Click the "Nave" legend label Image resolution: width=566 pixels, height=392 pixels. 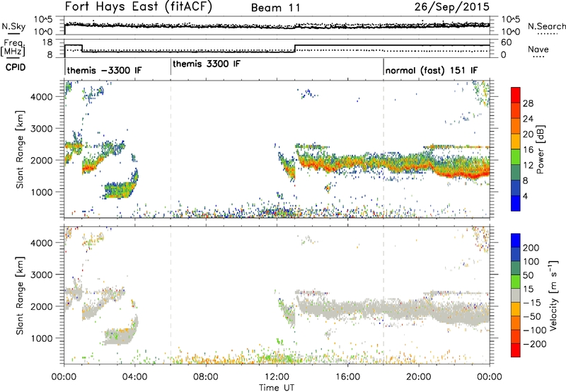coord(538,49)
